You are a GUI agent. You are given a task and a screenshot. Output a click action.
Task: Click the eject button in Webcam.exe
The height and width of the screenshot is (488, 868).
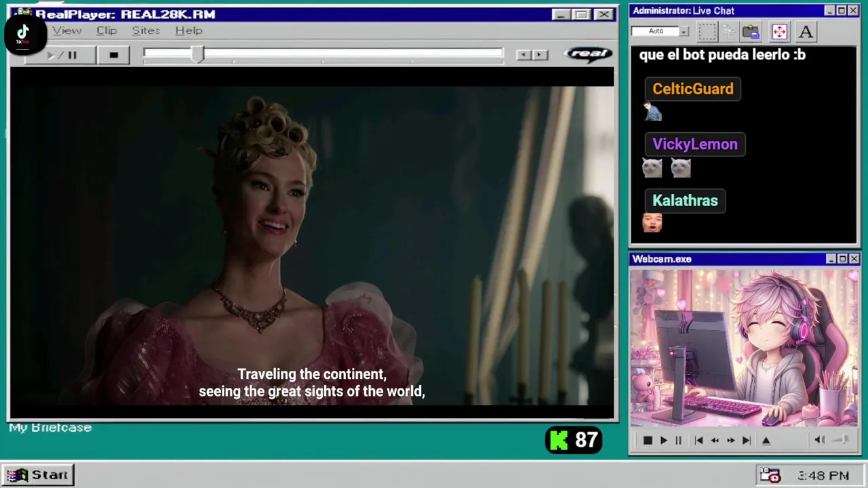click(x=766, y=441)
